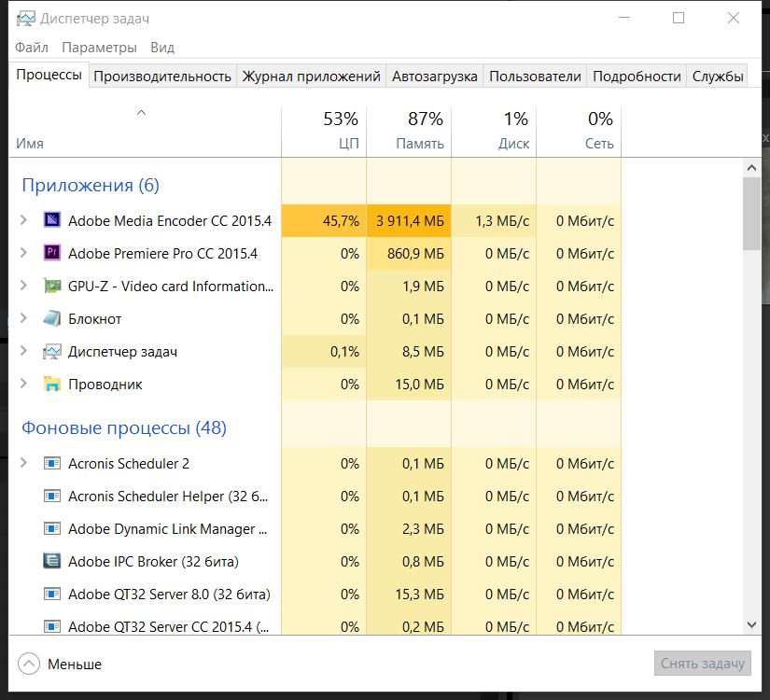This screenshot has width=770, height=700.
Task: Click the Adobe IPC Broker icon
Action: 52,562
